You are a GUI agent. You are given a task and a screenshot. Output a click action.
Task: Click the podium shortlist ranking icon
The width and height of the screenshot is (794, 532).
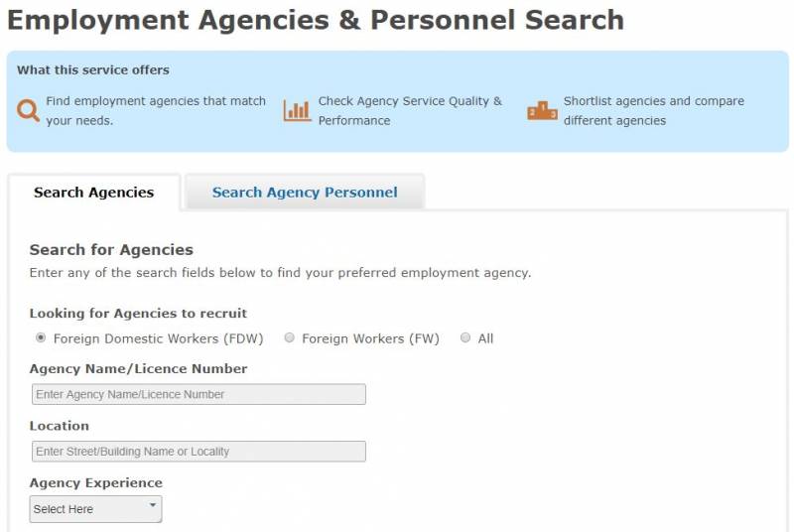(542, 110)
